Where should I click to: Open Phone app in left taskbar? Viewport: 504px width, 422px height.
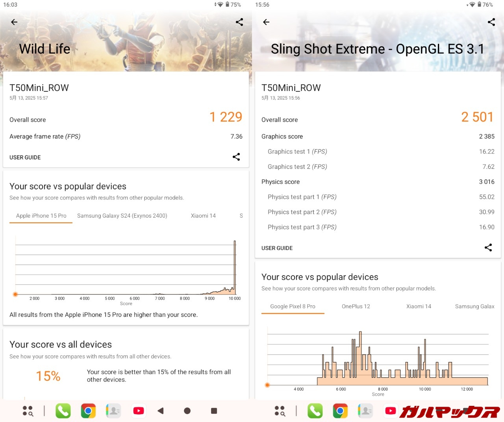tap(63, 411)
